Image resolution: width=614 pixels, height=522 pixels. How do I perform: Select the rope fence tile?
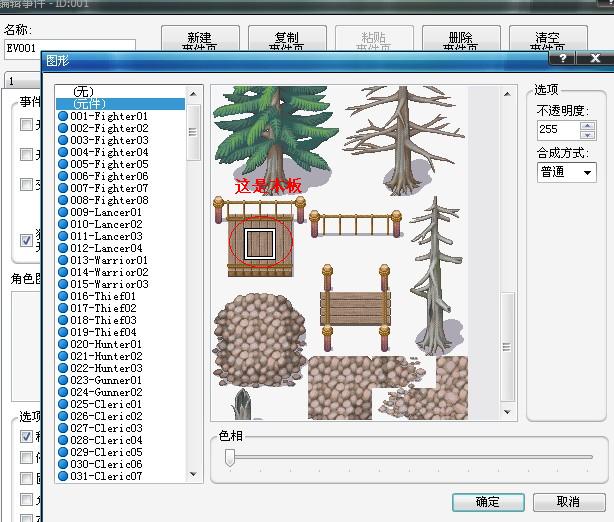(x=356, y=224)
